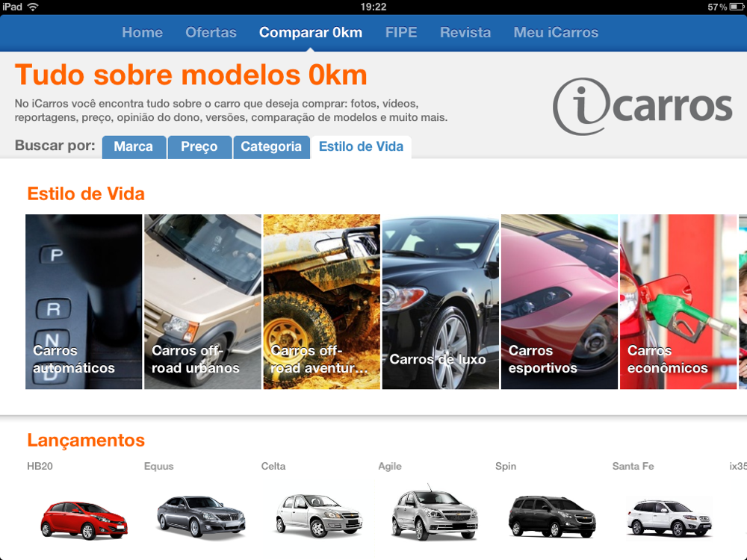Open the Carros esportivos tile
The width and height of the screenshot is (747, 560).
pos(560,302)
